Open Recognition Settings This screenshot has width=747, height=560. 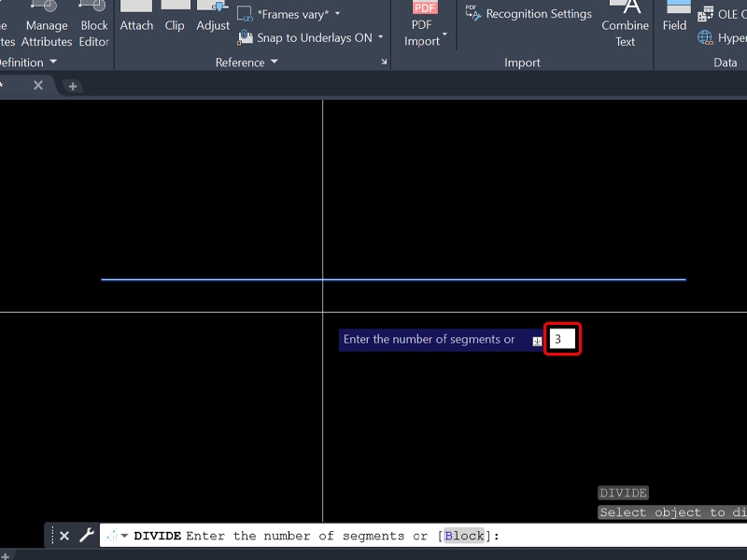529,14
